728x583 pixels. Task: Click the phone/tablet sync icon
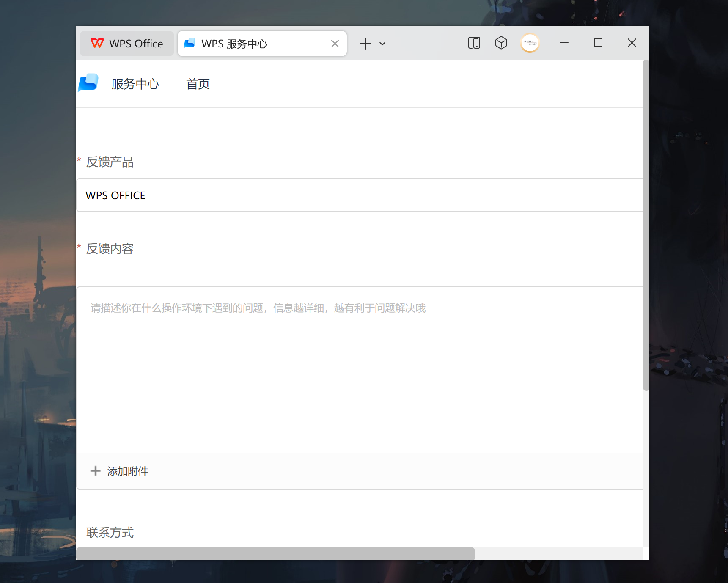pyautogui.click(x=474, y=43)
